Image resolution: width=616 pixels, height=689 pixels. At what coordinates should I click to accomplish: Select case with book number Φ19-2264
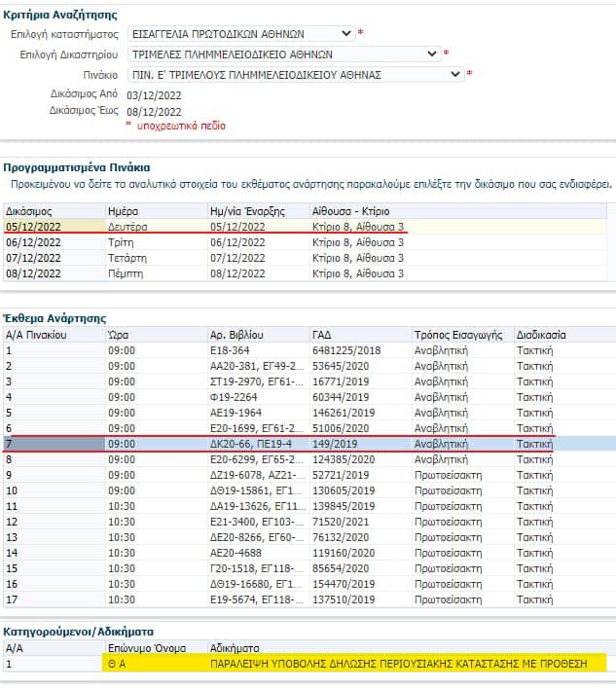point(309,397)
